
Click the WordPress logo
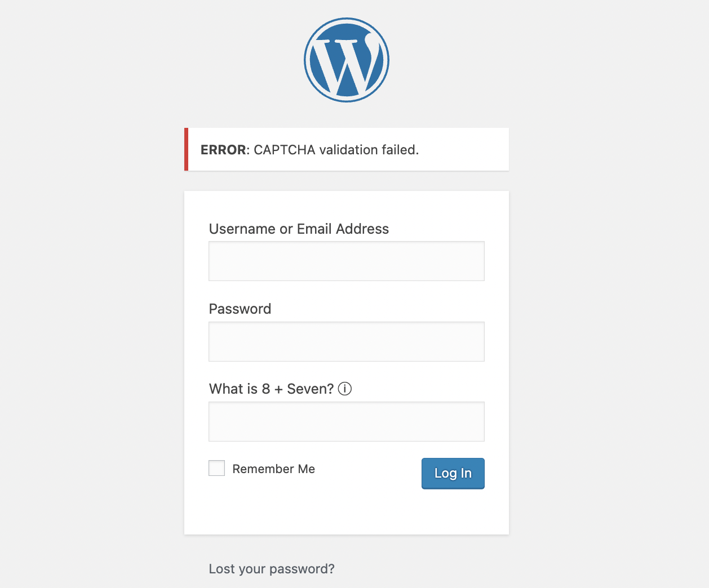(x=347, y=60)
